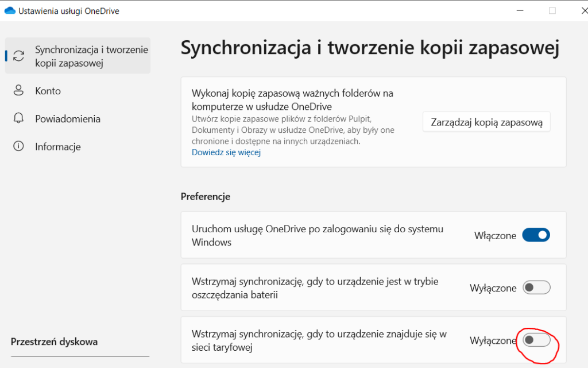This screenshot has height=368, width=588.
Task: Select Synchronizacja i tworzenie kopii zapasowej tab
Action: click(78, 56)
